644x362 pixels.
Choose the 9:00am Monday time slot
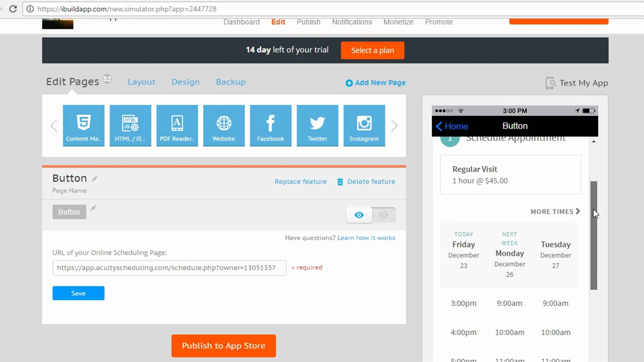(509, 303)
